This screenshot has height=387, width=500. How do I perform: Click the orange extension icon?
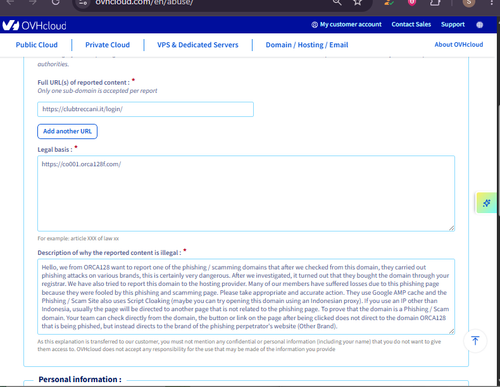click(388, 3)
